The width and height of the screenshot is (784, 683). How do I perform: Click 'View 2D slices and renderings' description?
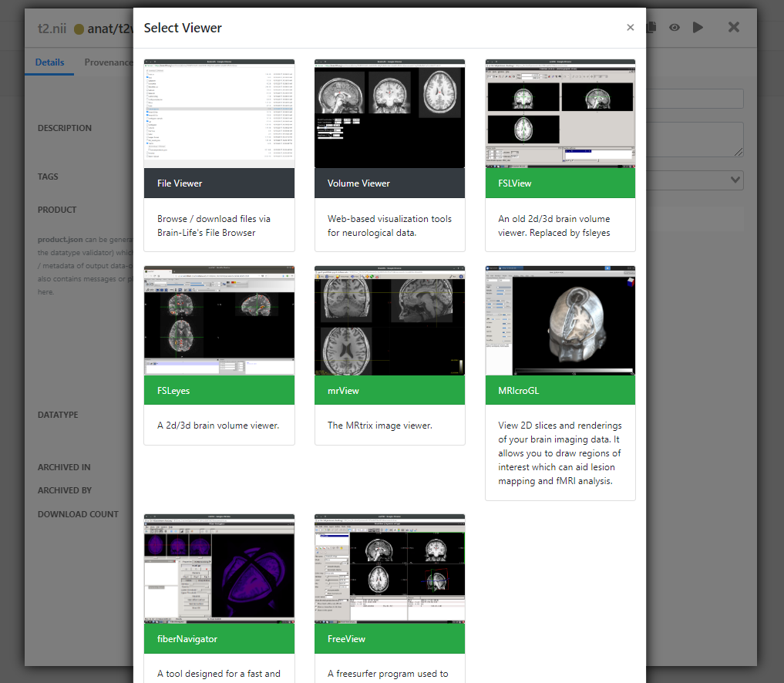560,426
